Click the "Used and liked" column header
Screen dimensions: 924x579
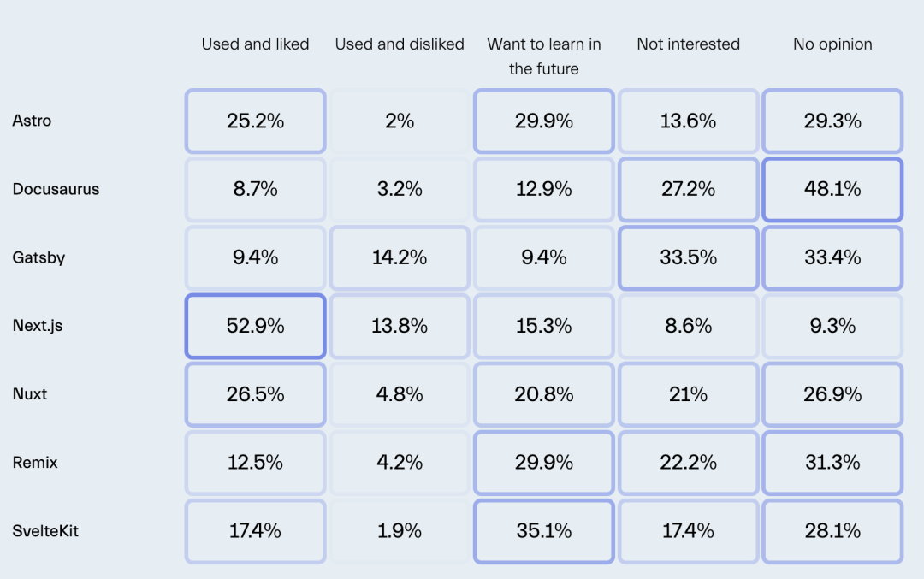[255, 44]
